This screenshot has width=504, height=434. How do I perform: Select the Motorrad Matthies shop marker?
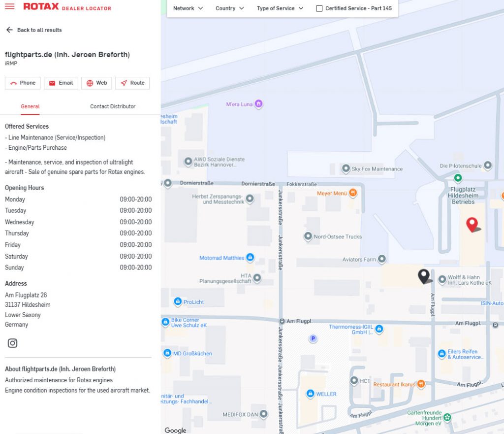pyautogui.click(x=250, y=257)
